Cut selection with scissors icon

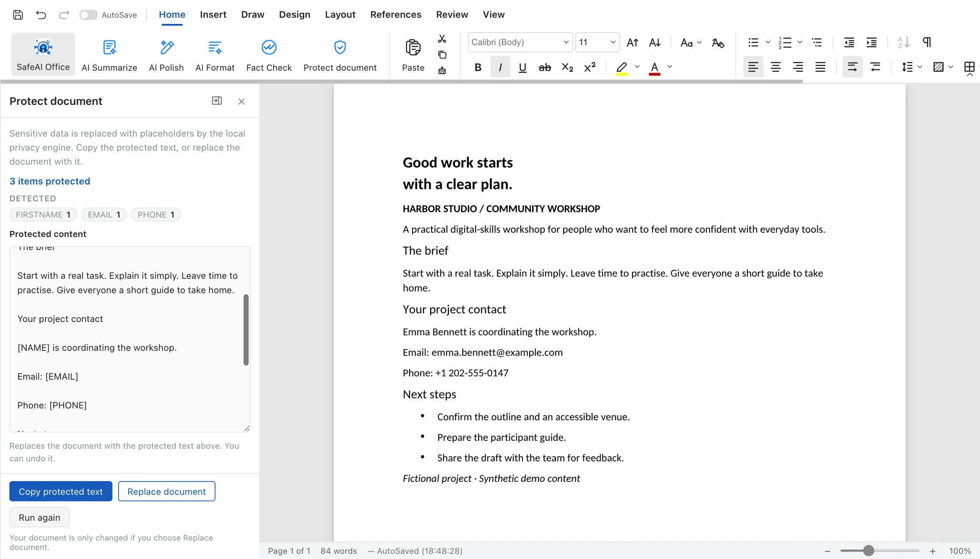442,39
